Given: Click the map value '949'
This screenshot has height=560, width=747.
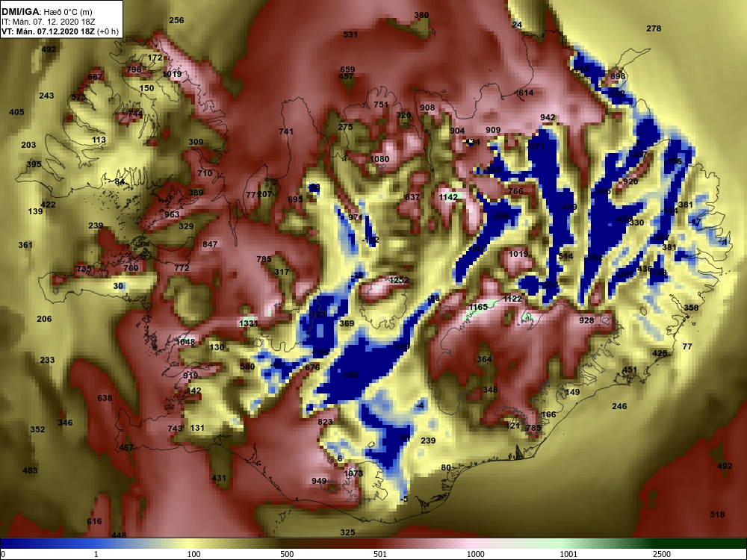Looking at the screenshot, I should click(319, 481).
